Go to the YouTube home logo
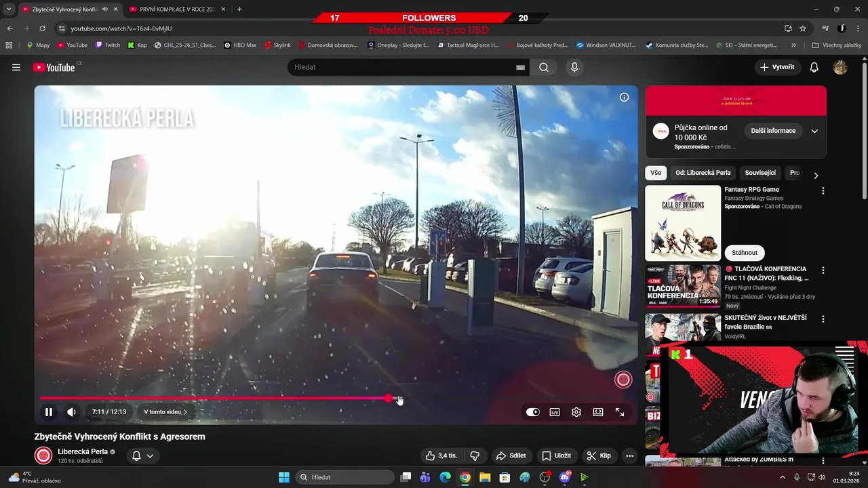Viewport: 868px width, 488px height. click(x=54, y=67)
